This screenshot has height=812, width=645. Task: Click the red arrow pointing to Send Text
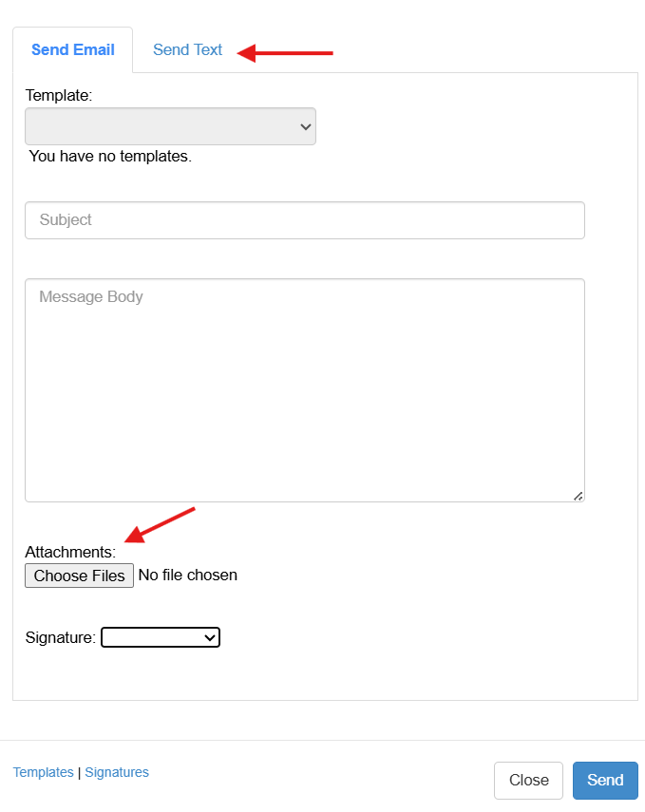285,52
